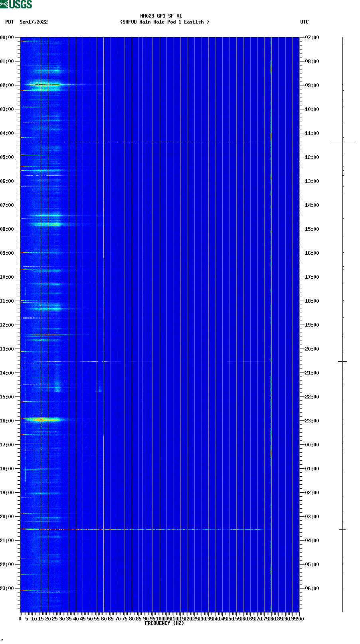Click the SAFOD Main Hole Pod 1 Eastish subtitle

pos(164,22)
